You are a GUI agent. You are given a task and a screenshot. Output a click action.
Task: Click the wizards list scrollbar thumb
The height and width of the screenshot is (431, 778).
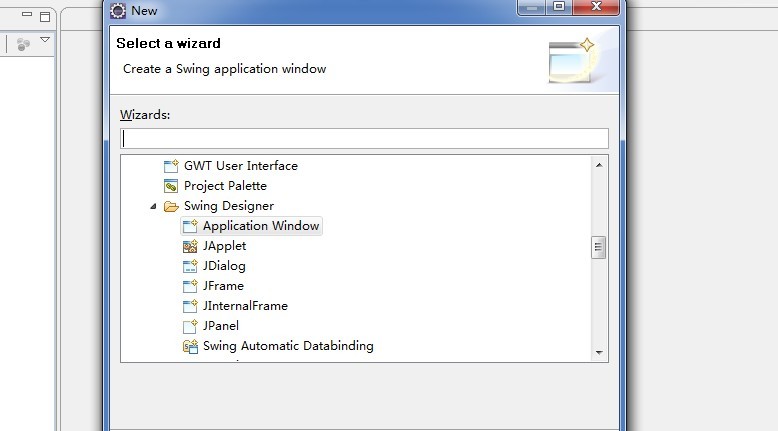coord(599,247)
